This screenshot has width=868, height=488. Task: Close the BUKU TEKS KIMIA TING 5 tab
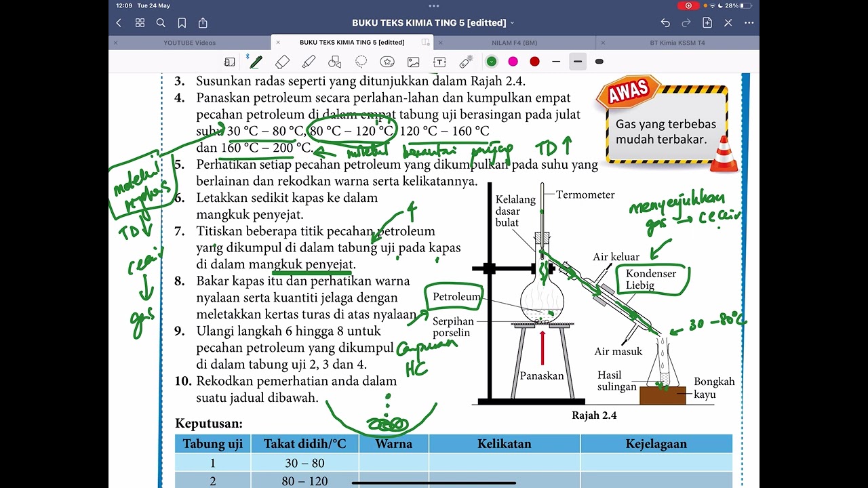278,43
